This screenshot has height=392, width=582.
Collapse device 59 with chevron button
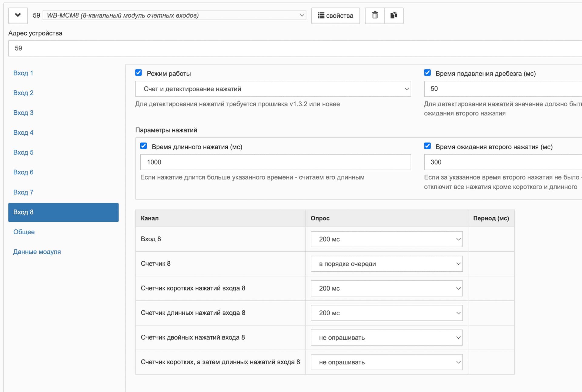(x=18, y=15)
